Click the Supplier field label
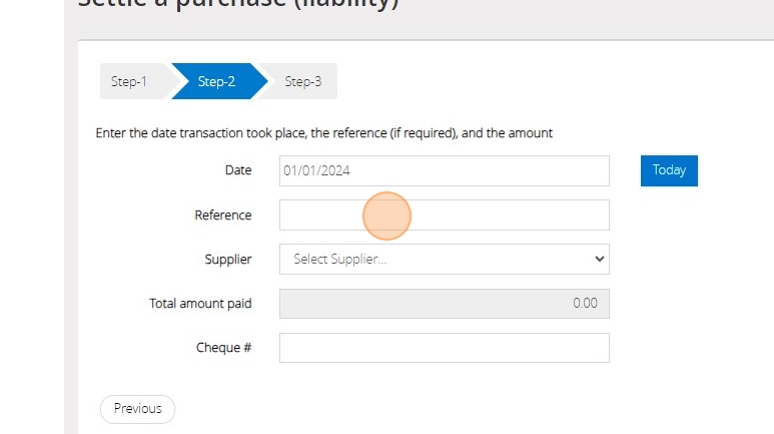This screenshot has width=774, height=434. click(228, 259)
